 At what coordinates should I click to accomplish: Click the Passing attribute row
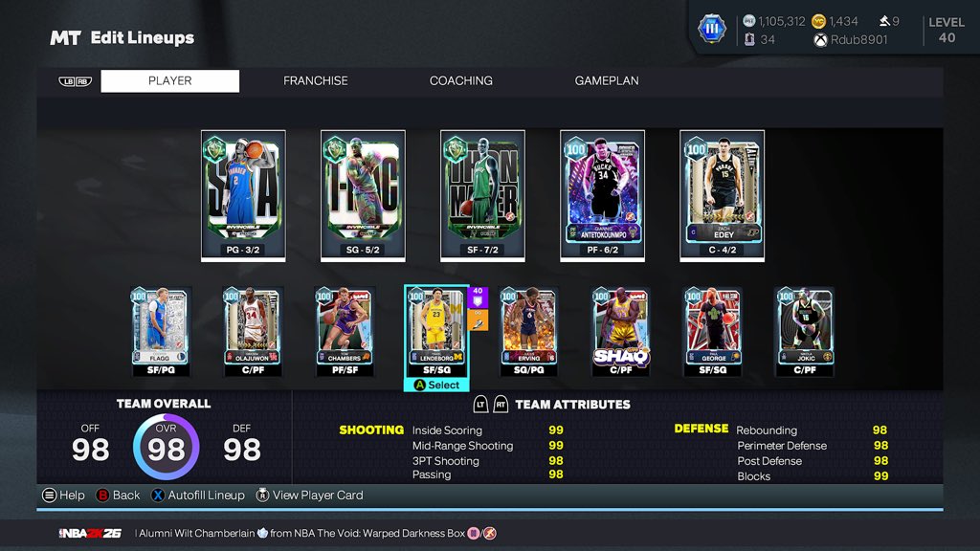click(487, 474)
